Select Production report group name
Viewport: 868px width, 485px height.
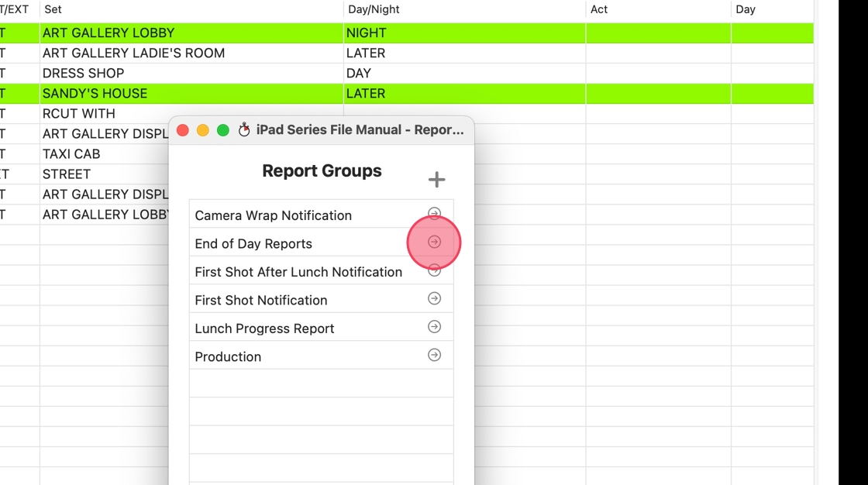pyautogui.click(x=228, y=356)
